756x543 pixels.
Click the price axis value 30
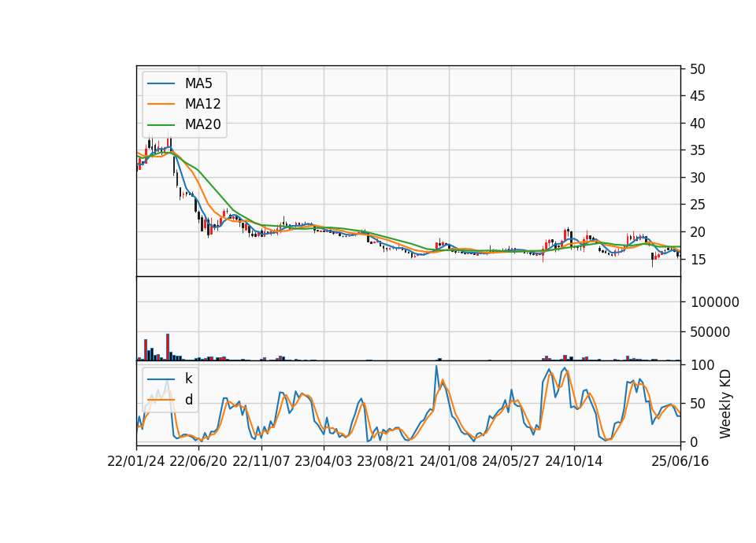tap(697, 178)
